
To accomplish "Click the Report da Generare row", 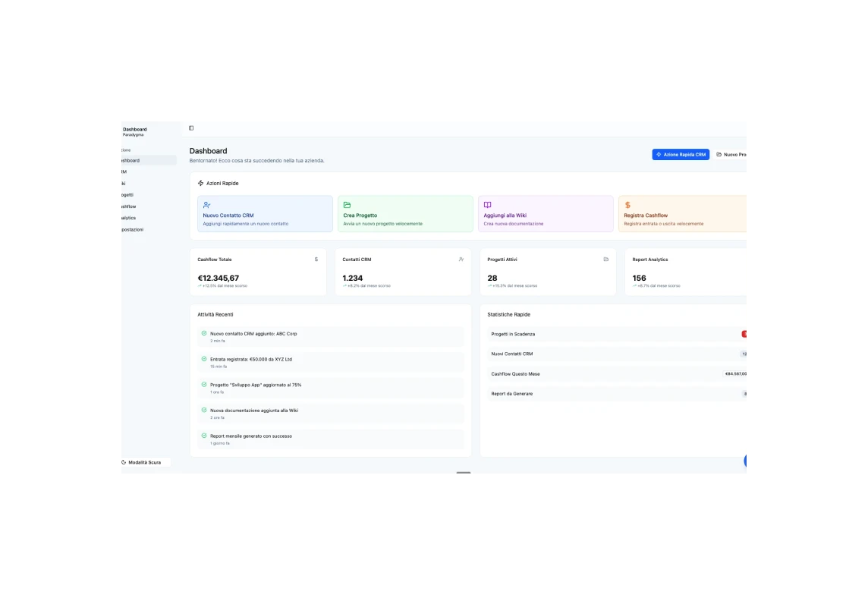I will pos(617,394).
